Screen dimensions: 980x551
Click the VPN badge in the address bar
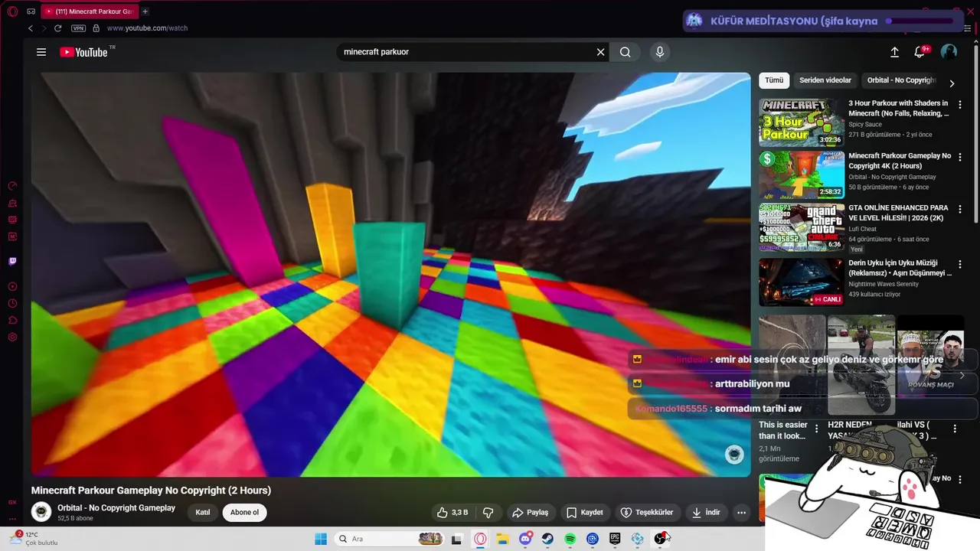coord(78,28)
